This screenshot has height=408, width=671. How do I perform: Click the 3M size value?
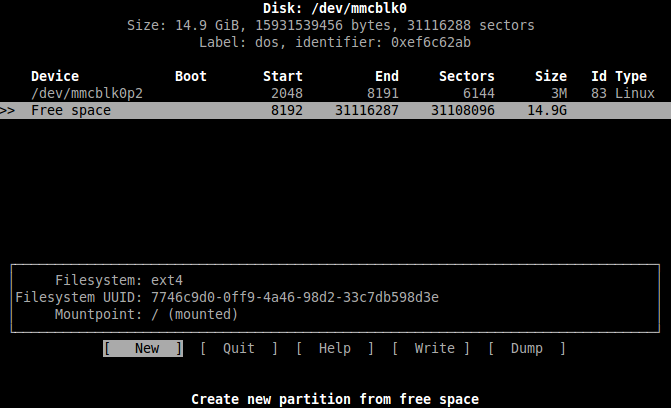click(x=559, y=93)
